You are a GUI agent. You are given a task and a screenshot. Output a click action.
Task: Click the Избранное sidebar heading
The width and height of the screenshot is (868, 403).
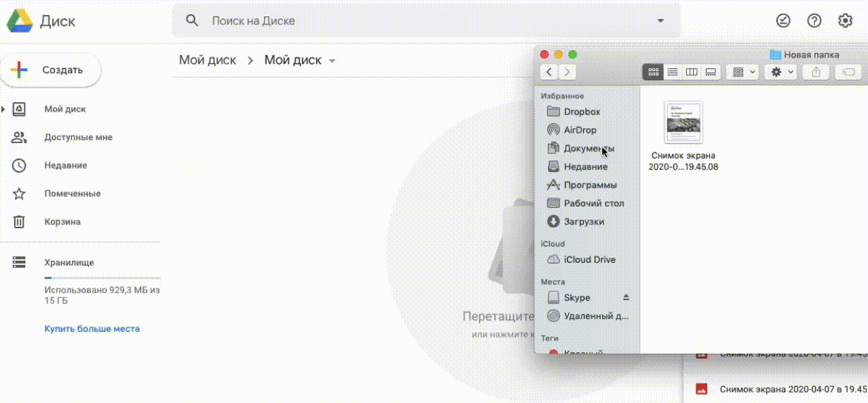(x=562, y=96)
